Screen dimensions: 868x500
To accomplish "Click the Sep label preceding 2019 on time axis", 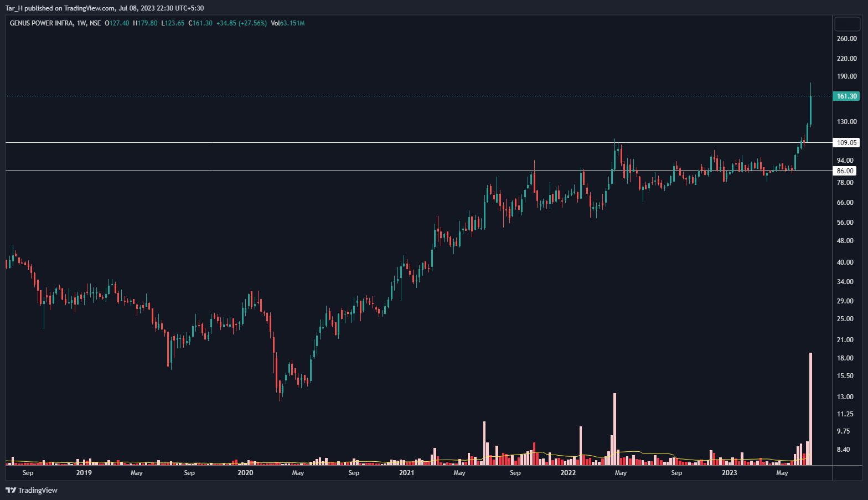I will 28,473.
